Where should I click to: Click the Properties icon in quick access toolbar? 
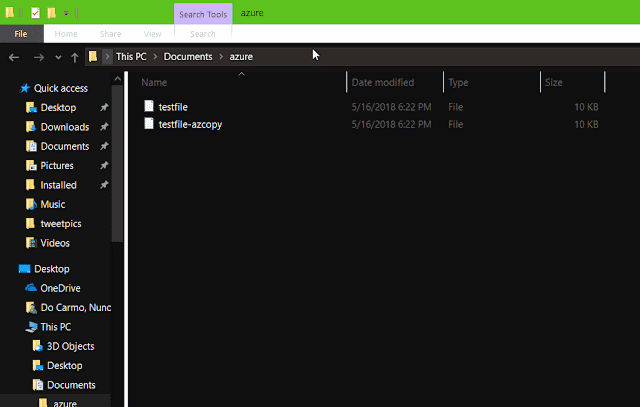(36, 13)
